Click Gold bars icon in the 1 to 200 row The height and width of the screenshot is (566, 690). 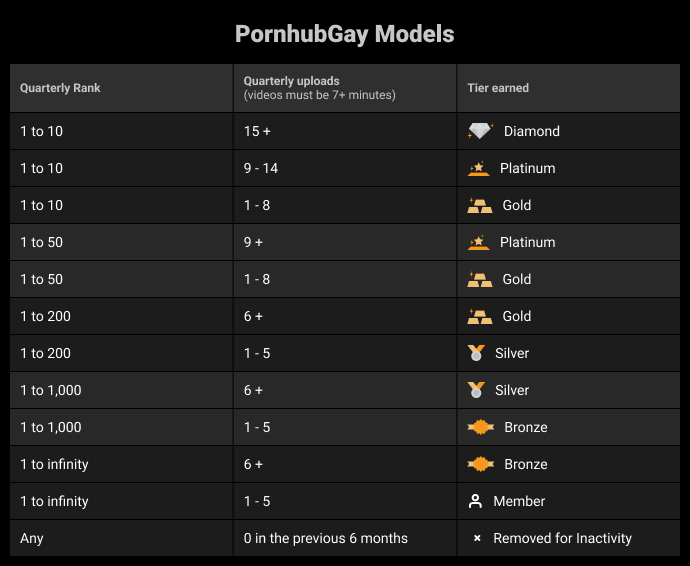[480, 316]
